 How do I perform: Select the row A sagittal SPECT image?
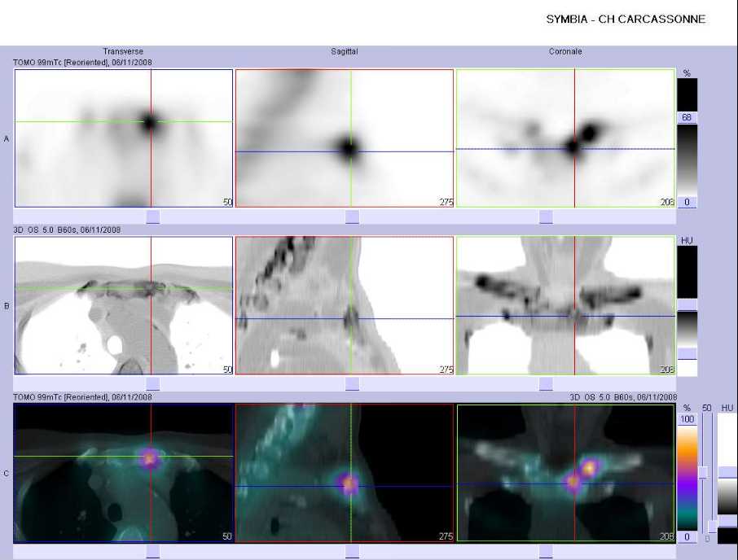pos(345,138)
